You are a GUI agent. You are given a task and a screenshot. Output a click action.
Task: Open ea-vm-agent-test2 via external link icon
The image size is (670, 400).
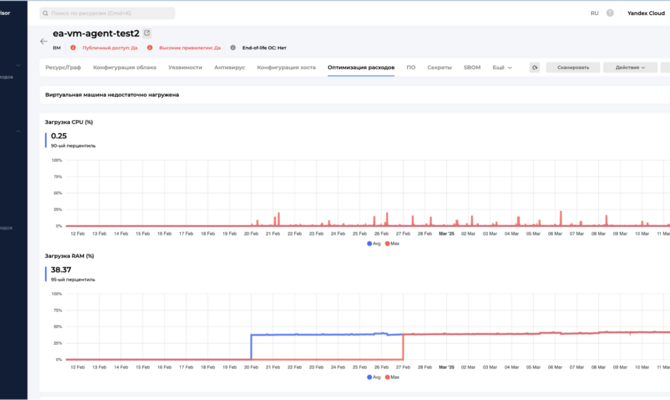pos(147,33)
